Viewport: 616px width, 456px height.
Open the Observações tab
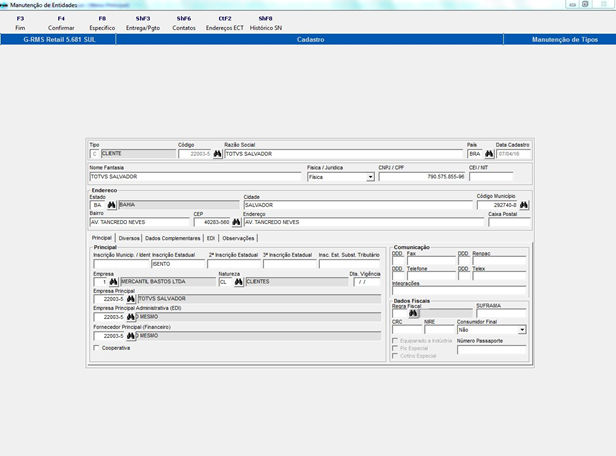tap(238, 238)
